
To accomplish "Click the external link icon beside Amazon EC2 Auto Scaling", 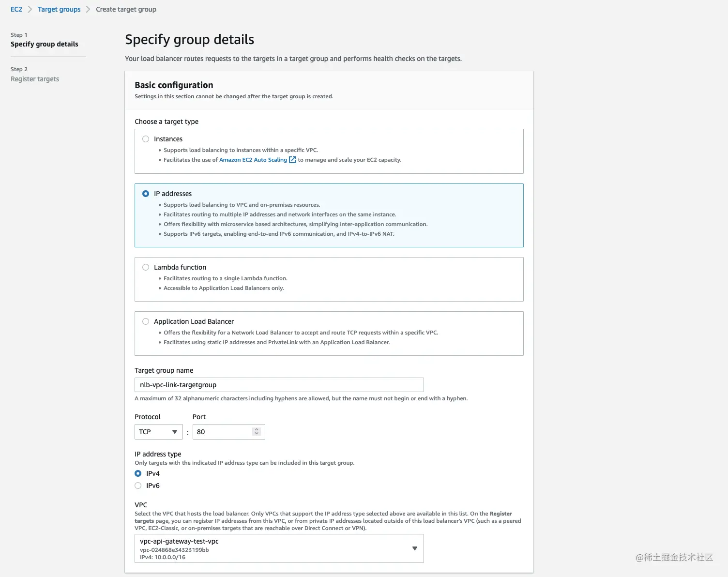I will (292, 160).
